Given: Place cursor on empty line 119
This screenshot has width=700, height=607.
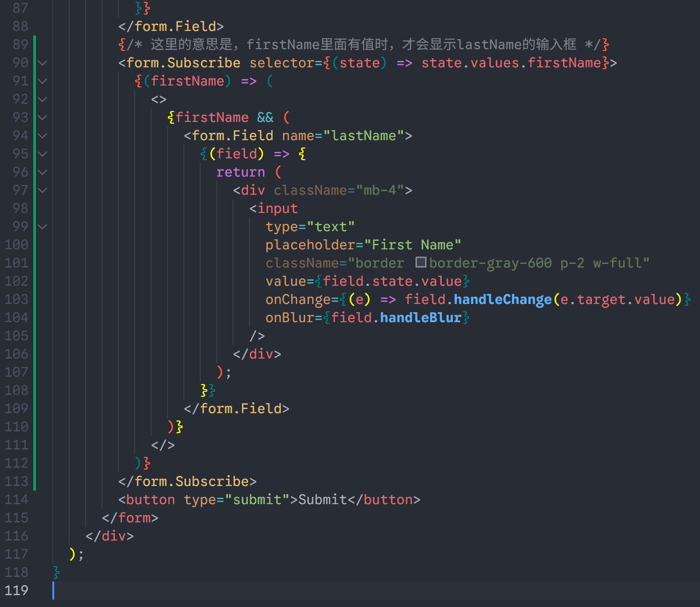Looking at the screenshot, I should pos(273,591).
